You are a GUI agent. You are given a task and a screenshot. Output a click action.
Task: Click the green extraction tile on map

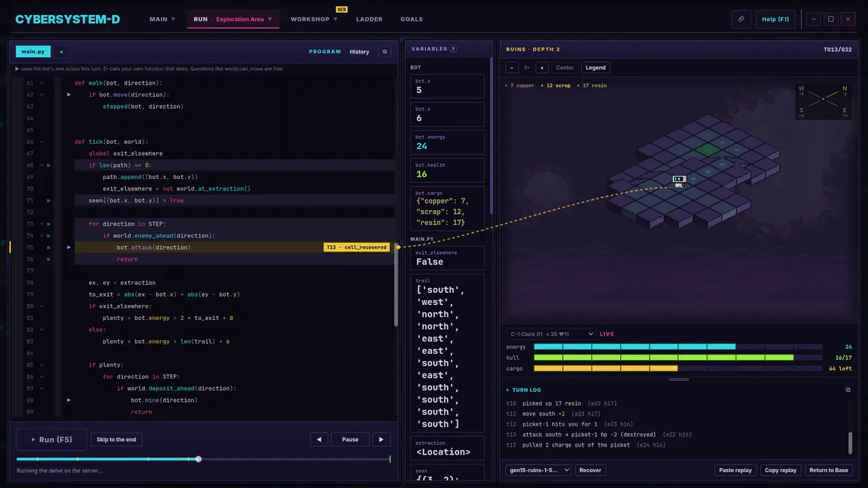click(707, 150)
